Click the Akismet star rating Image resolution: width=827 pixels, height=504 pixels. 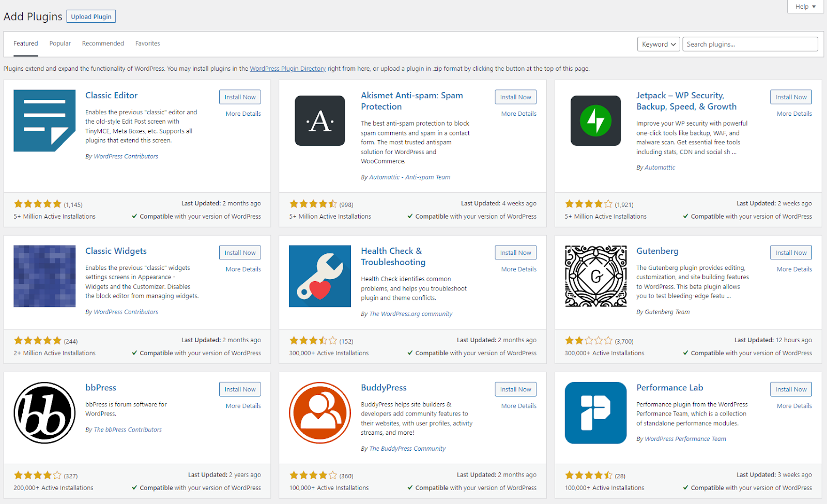click(313, 204)
